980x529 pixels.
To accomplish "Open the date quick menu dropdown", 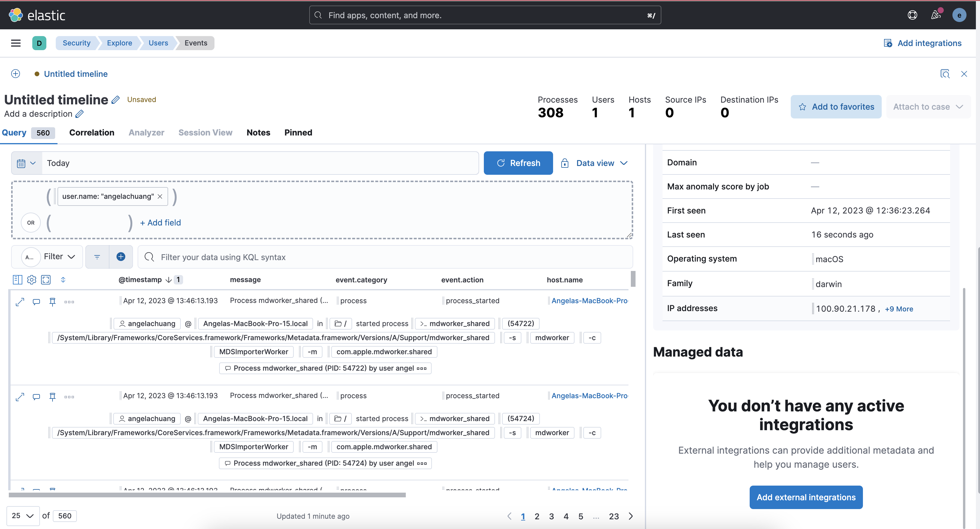I will pyautogui.click(x=26, y=163).
